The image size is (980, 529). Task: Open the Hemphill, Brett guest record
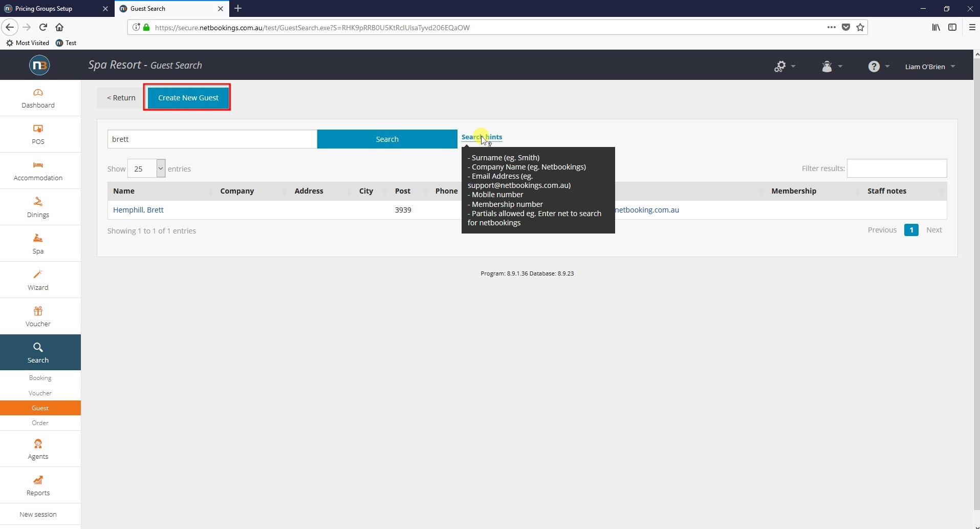(x=138, y=210)
